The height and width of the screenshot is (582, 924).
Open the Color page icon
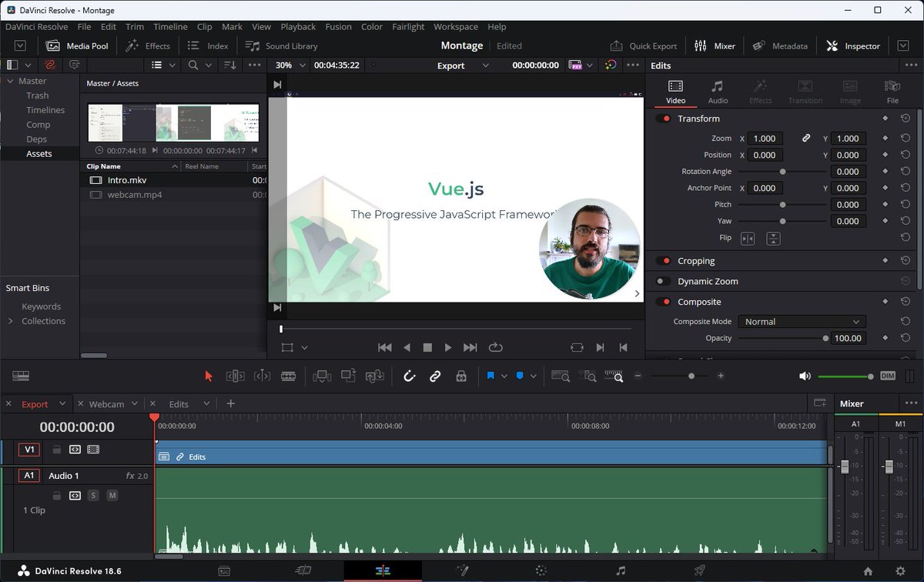[x=541, y=571]
